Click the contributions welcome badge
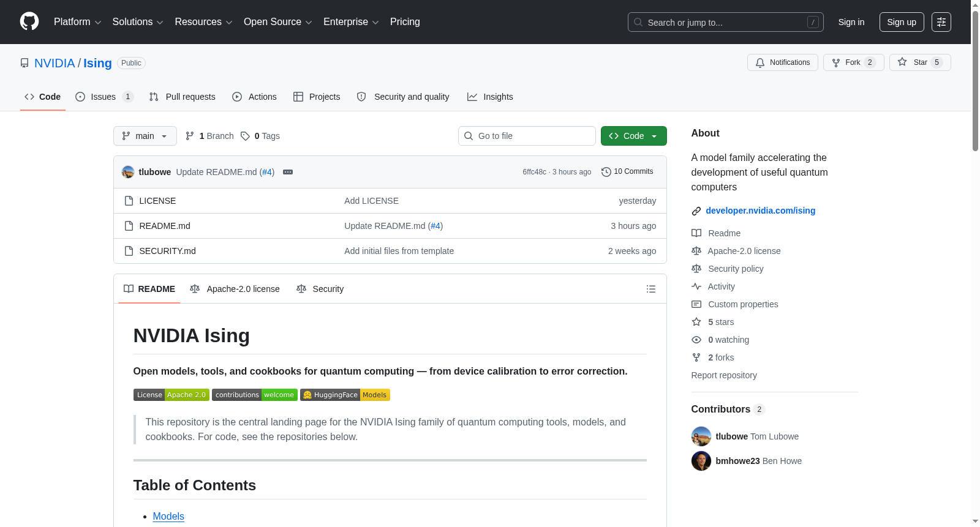The height and width of the screenshot is (527, 980). 255,395
